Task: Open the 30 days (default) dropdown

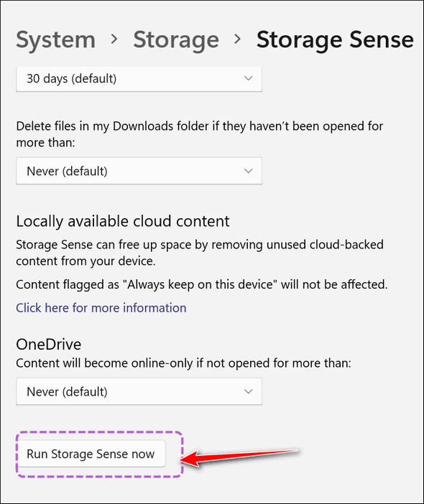Action: click(139, 79)
